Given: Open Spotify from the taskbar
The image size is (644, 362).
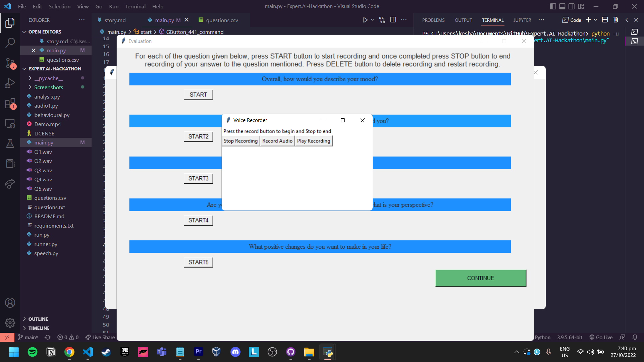Looking at the screenshot, I should click(33, 352).
